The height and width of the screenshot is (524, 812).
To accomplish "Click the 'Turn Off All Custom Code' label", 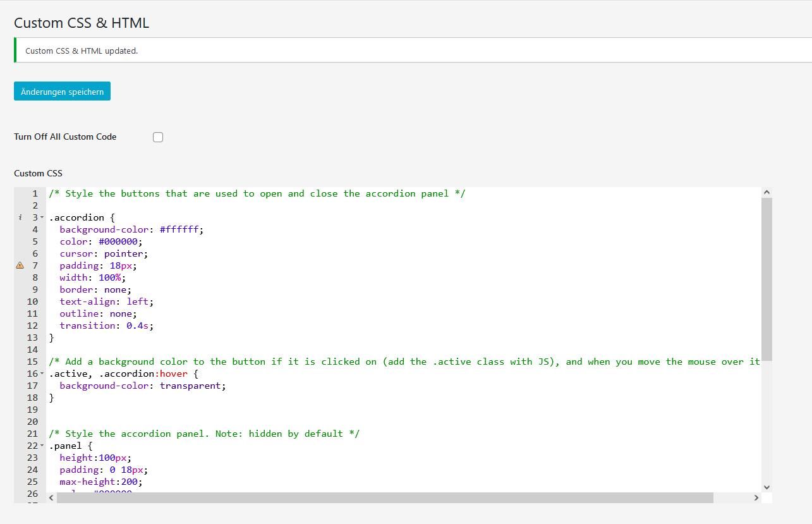I will [65, 137].
